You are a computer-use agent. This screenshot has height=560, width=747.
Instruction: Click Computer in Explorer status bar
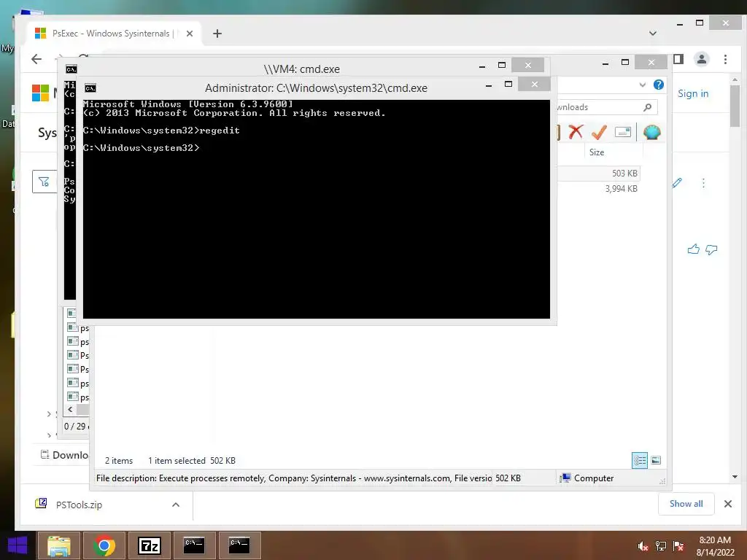pyautogui.click(x=587, y=478)
